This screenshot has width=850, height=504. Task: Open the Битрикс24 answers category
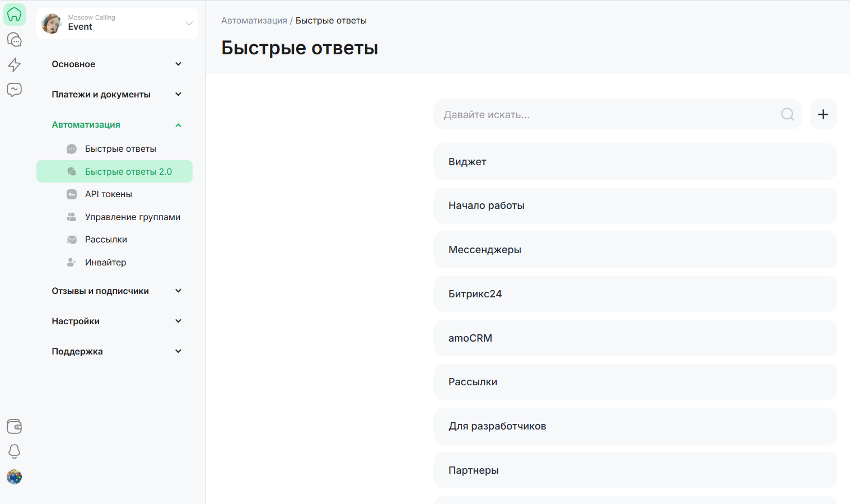[x=634, y=294]
